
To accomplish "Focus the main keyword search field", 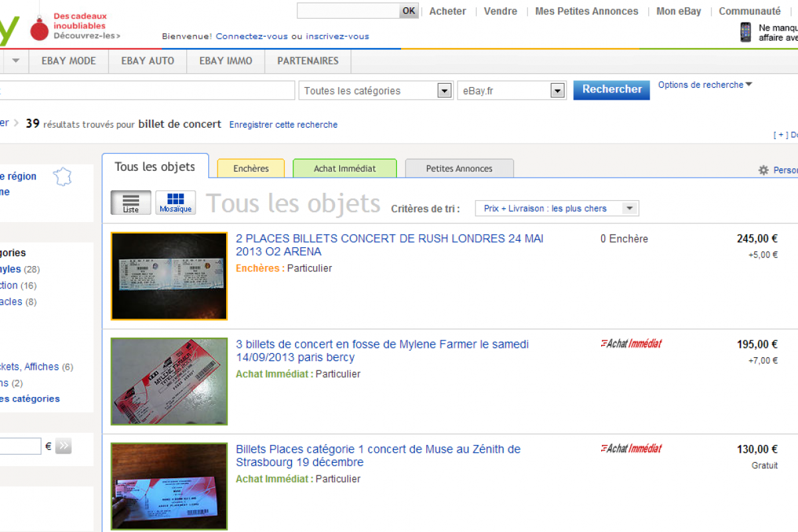I will tap(147, 91).
